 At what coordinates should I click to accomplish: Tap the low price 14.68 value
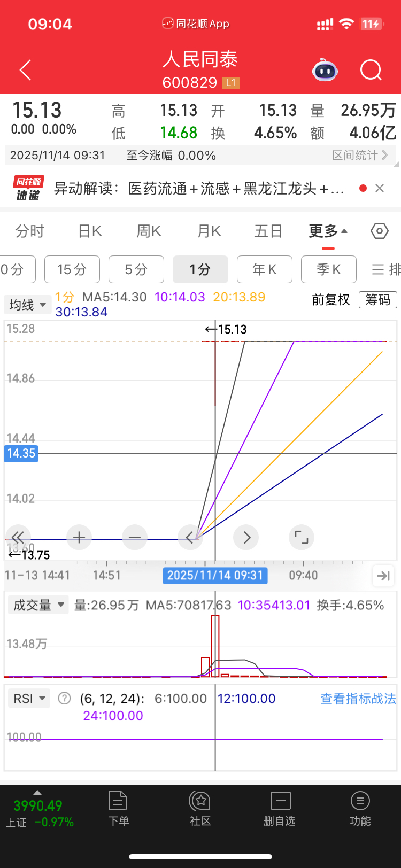click(x=179, y=133)
